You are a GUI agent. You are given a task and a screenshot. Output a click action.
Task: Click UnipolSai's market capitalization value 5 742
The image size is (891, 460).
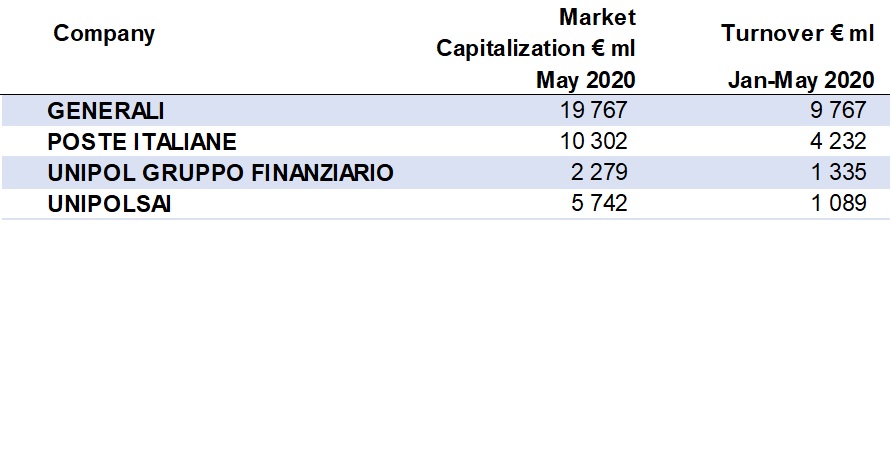pos(601,204)
